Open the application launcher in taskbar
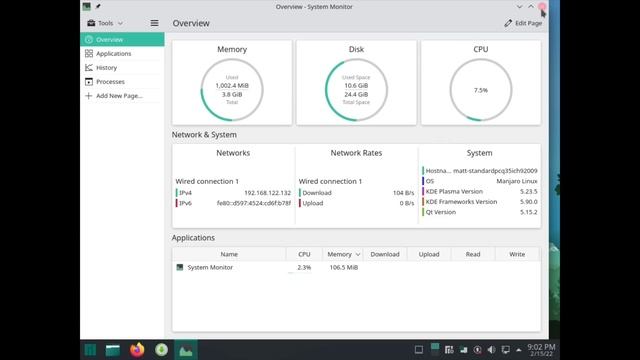This screenshot has width=640, height=360. coord(90,350)
